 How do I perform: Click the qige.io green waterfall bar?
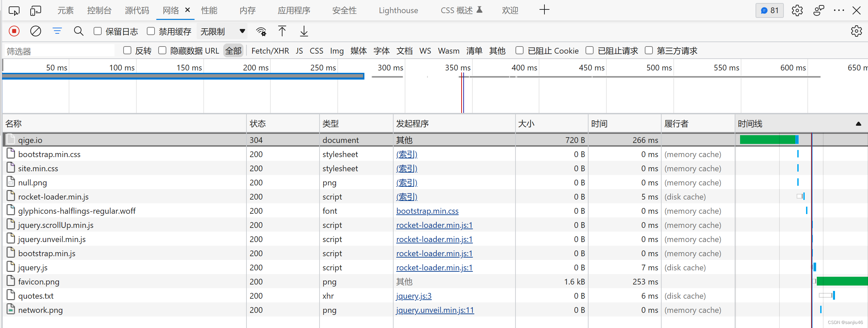[769, 139]
